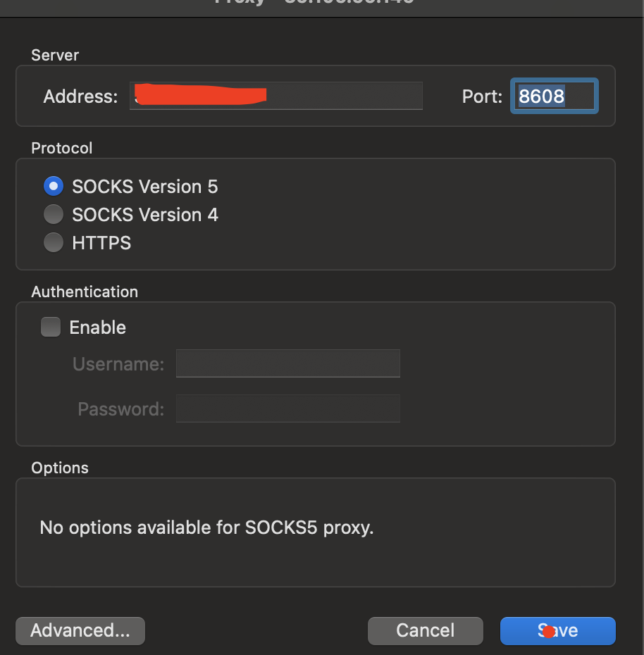
Task: Switch protocol to HTTPS
Action: tap(54, 243)
